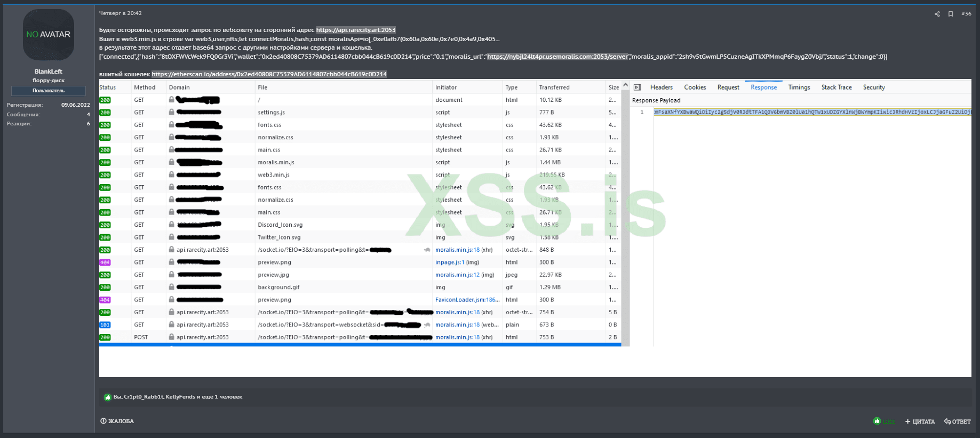Open the Security tab

tap(874, 87)
